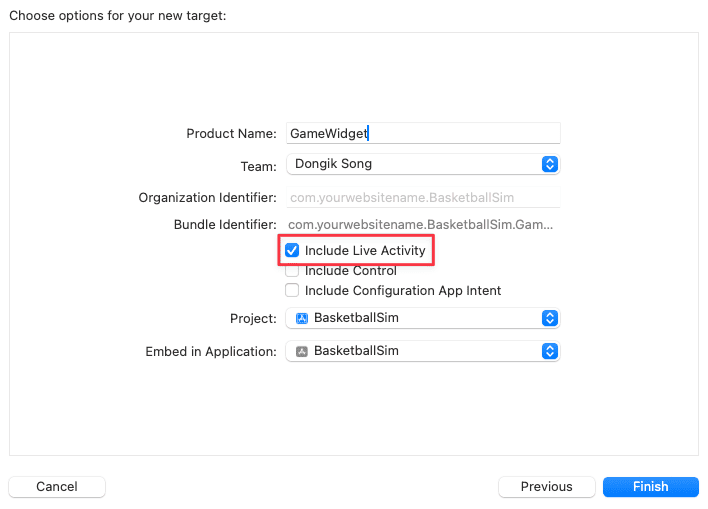
Task: Click the Organization Identifier label
Action: tap(207, 198)
